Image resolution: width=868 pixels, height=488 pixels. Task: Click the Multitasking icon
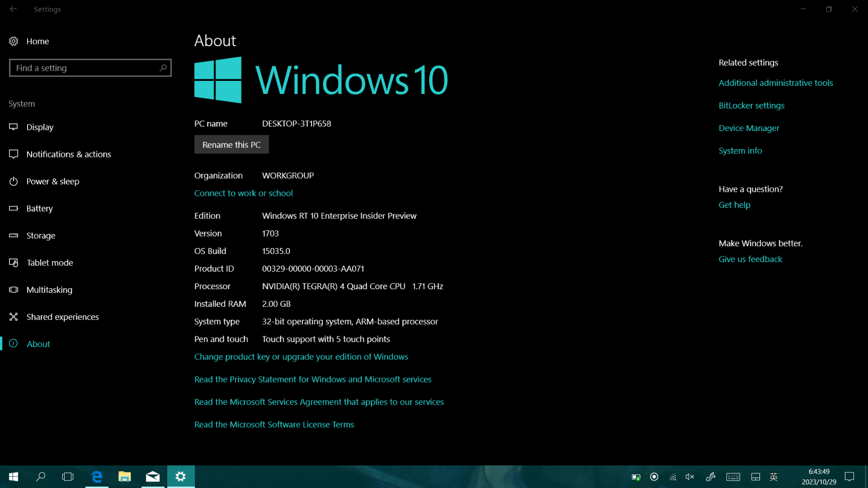tap(14, 290)
